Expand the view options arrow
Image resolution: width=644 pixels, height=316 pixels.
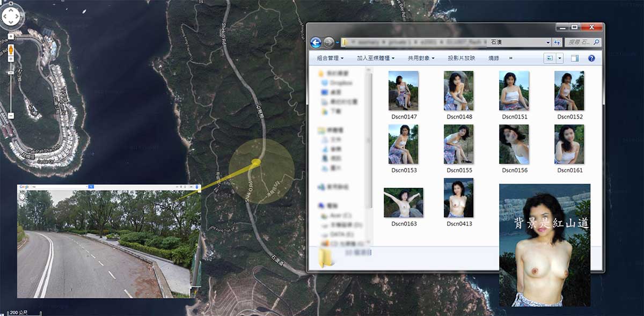click(x=560, y=58)
